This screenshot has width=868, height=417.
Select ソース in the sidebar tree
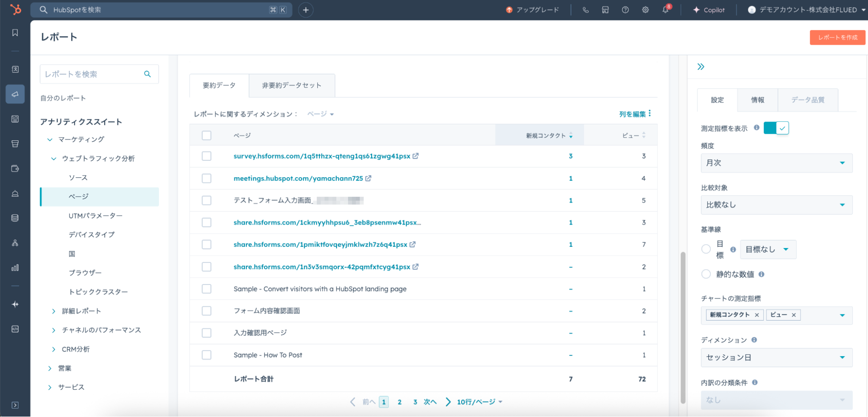tap(78, 178)
